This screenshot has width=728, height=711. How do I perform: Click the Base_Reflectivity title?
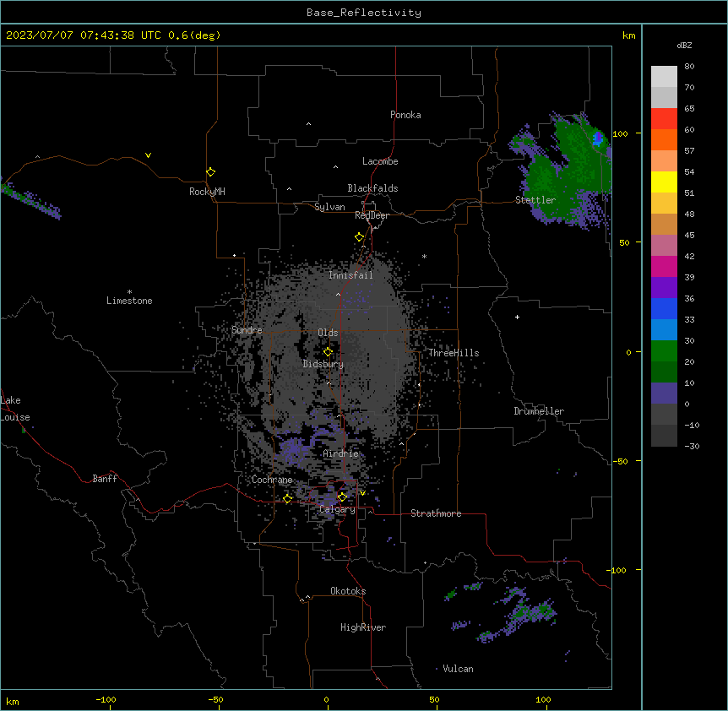(x=364, y=13)
